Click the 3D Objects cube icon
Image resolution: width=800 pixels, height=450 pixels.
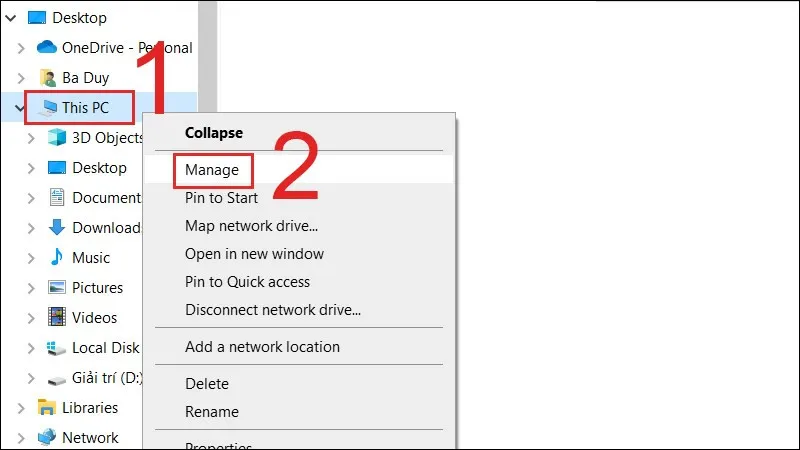pyautogui.click(x=58, y=138)
